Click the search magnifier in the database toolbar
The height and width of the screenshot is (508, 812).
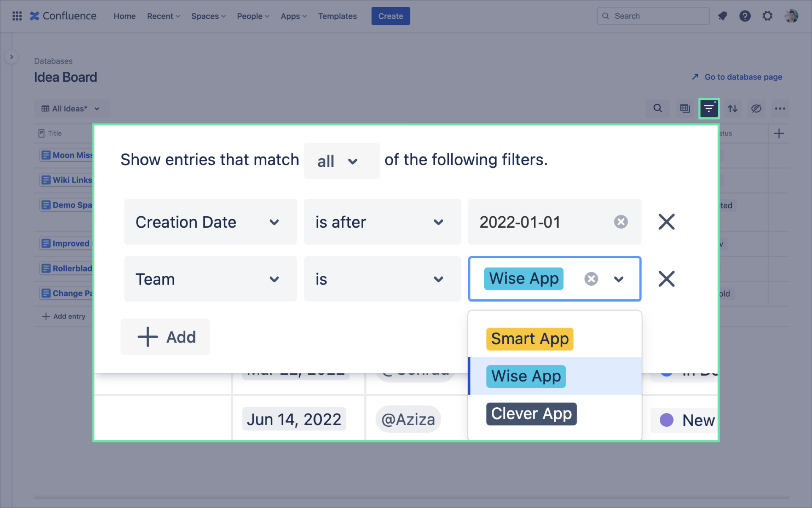click(x=657, y=108)
